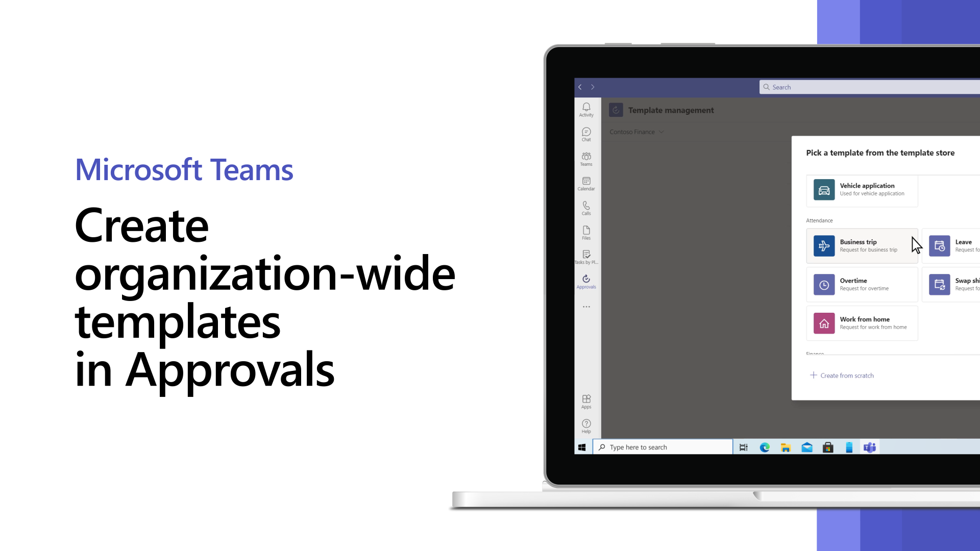This screenshot has width=980, height=551.
Task: Click the Activity icon in sidebar
Action: click(585, 107)
